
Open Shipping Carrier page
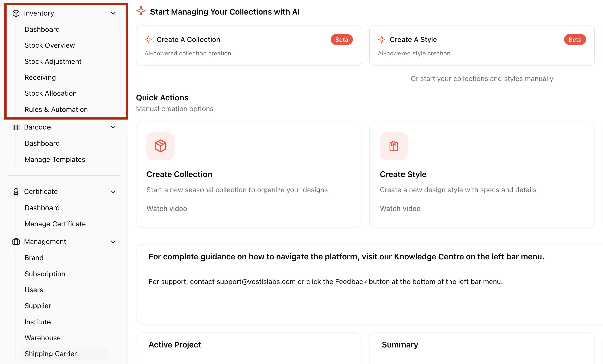click(64, 354)
